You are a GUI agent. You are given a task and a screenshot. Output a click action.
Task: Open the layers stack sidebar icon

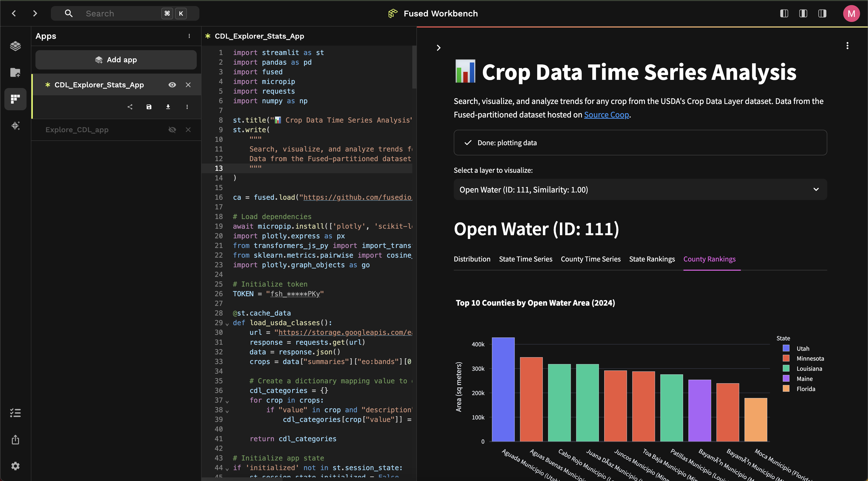point(15,46)
